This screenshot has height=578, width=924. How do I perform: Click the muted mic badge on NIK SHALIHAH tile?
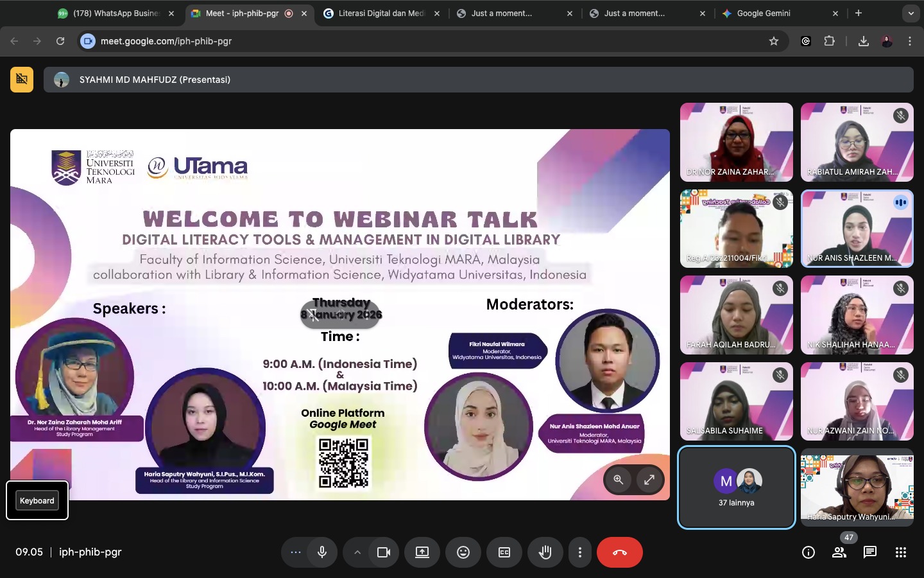tap(901, 288)
